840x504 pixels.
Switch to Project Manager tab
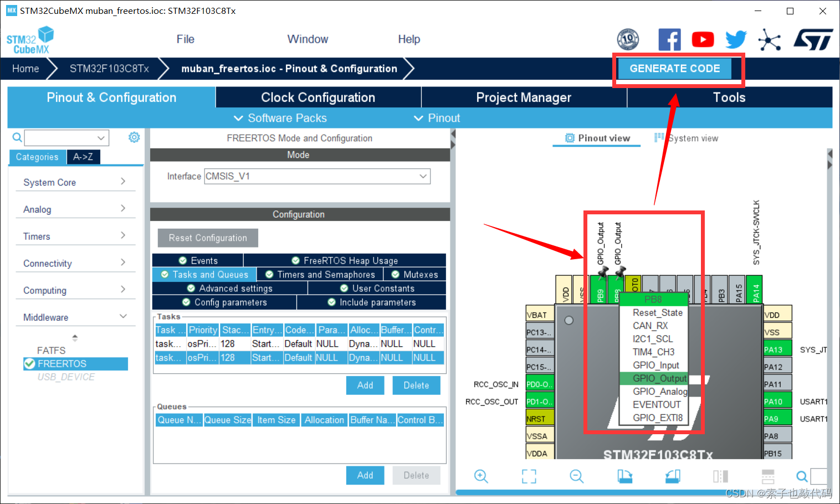pos(524,97)
